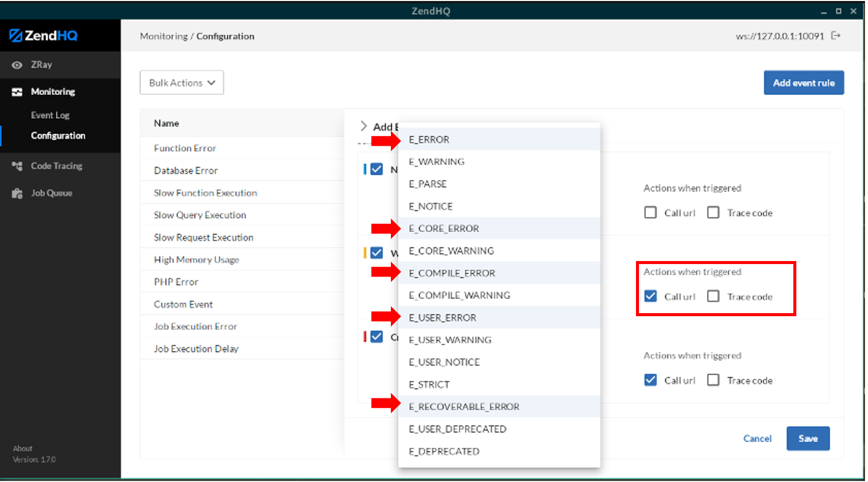Enable Trace code in first rule
The height and width of the screenshot is (482, 868).
point(713,213)
